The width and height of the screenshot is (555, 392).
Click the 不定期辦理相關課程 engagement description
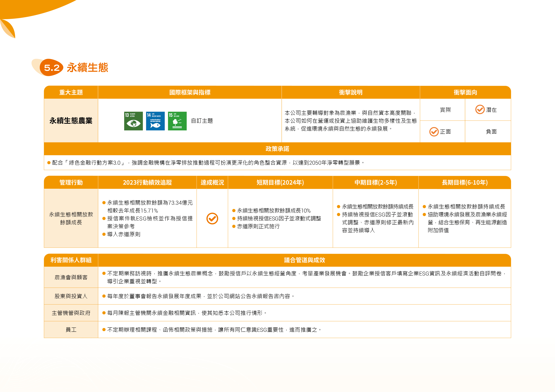(212, 330)
